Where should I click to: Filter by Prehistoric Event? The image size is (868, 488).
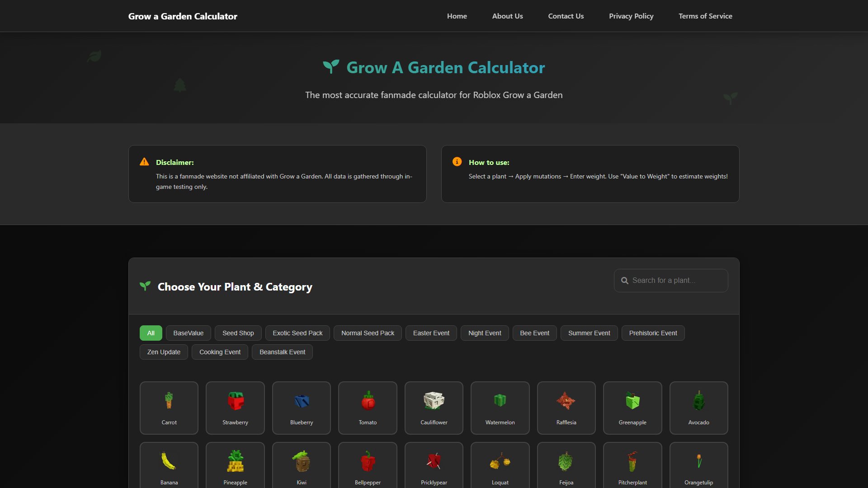coord(653,333)
